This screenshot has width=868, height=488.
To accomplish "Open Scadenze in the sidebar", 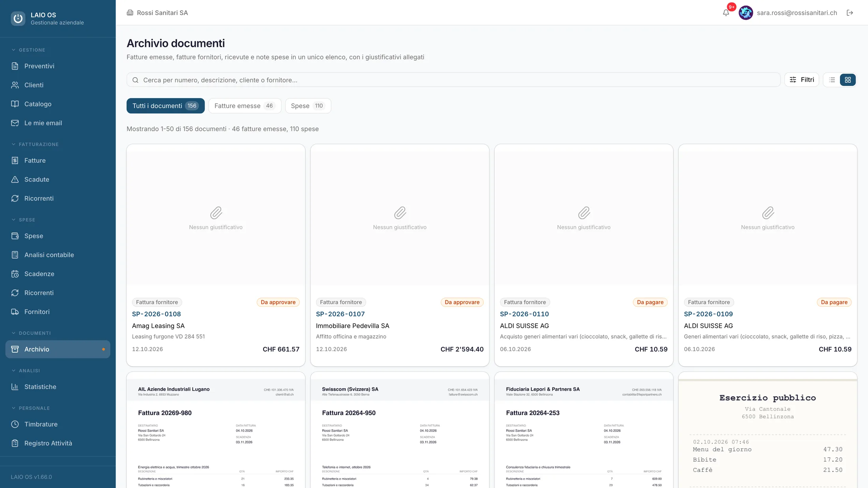I will pos(58,274).
